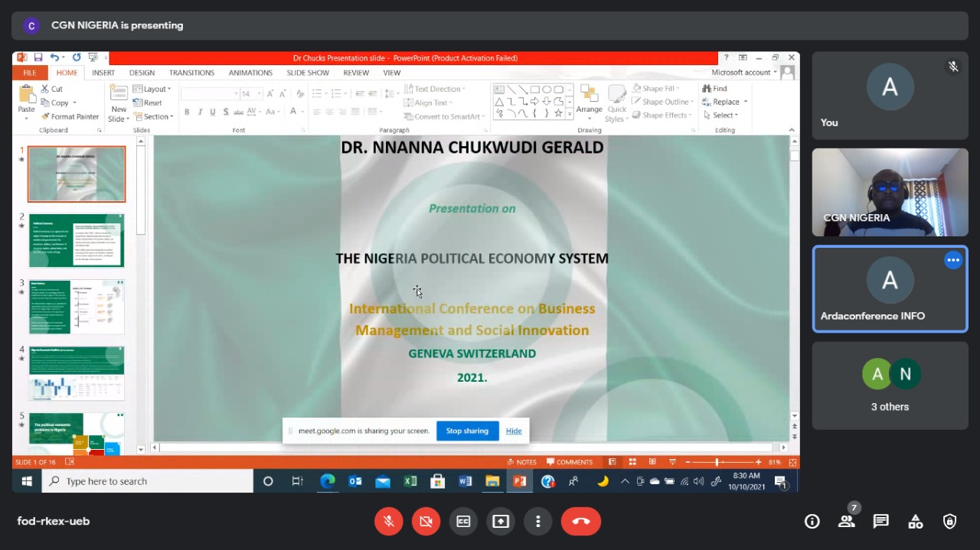The image size is (980, 550).
Task: Open Excel from Windows taskbar
Action: [x=410, y=481]
